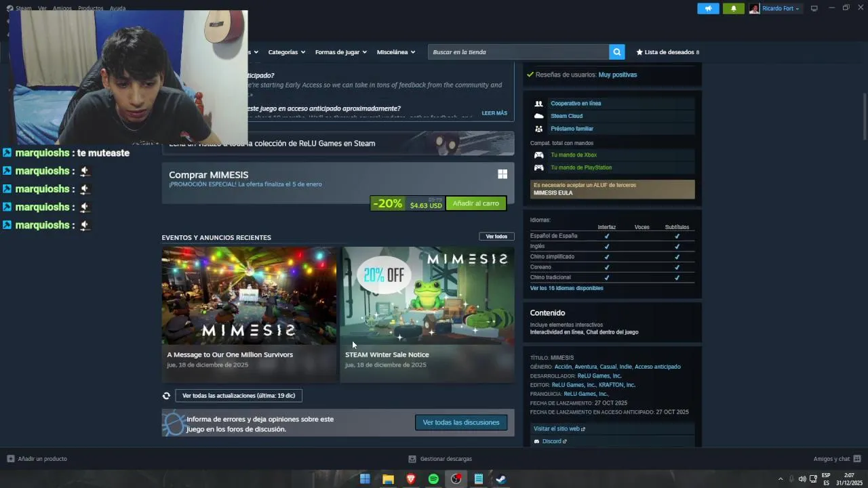Image resolution: width=868 pixels, height=488 pixels.
Task: Click the Steam VR/display mode icon in title bar
Action: [x=814, y=8]
